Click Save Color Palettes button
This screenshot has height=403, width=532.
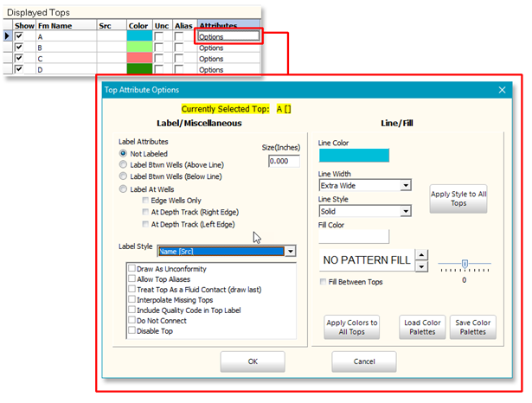473,328
